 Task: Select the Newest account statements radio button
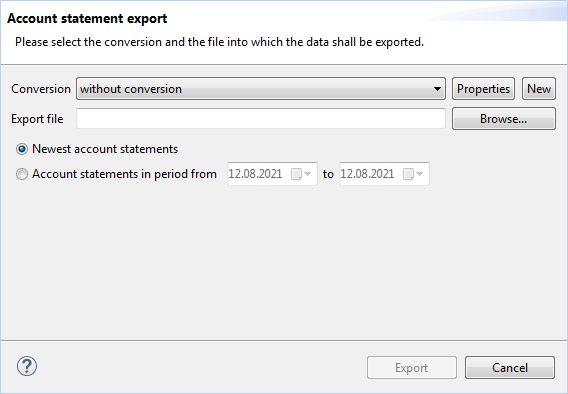click(22, 149)
